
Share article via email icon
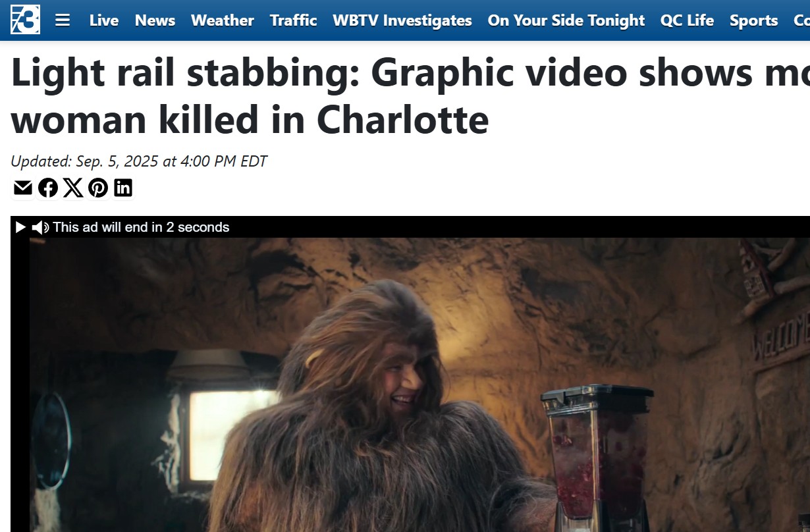tap(23, 188)
